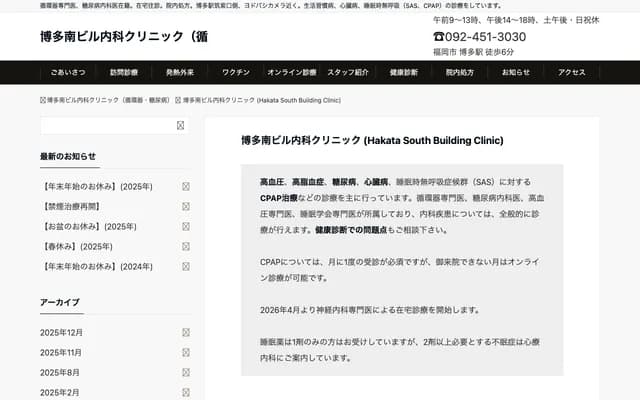Viewport: 640px width, 400px height.
Task: Click the first breadcrumb home icon
Action: click(x=43, y=100)
